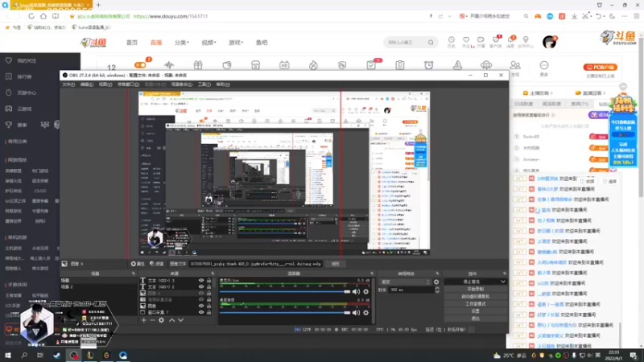Adjust 麦克风/Aux volume slider
644x362 pixels.
pyautogui.click(x=285, y=292)
